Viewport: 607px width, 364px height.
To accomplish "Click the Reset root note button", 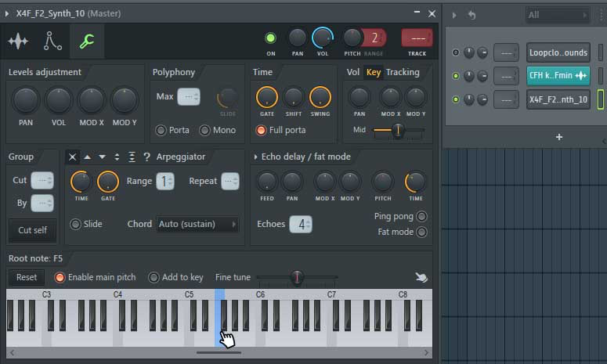I will point(27,277).
